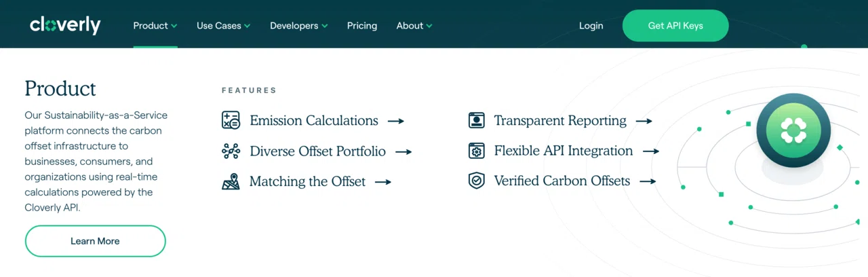Click the Learn More button
The width and height of the screenshot is (868, 277).
(x=95, y=241)
